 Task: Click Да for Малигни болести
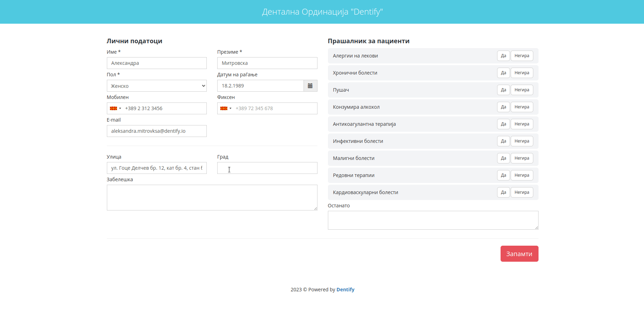(x=503, y=158)
